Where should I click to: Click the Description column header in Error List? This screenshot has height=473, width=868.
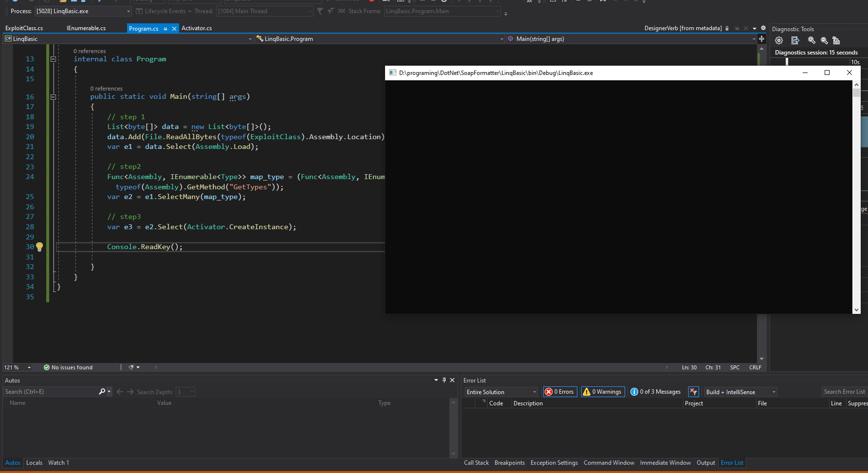click(597, 403)
